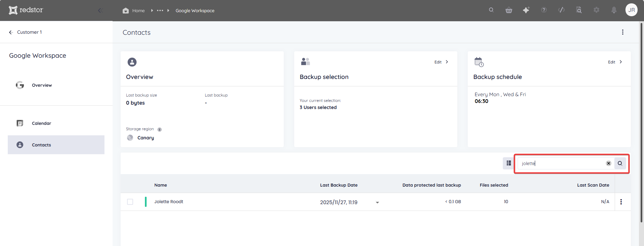The height and width of the screenshot is (246, 644).
Task: Expand the 2025/11/27 backup date dropdown
Action: click(x=377, y=202)
